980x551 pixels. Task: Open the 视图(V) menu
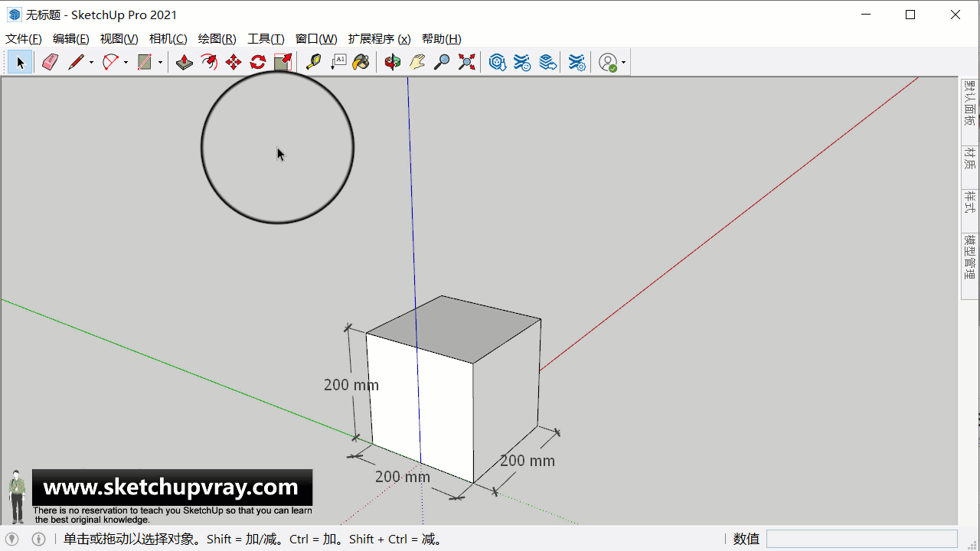pos(119,39)
